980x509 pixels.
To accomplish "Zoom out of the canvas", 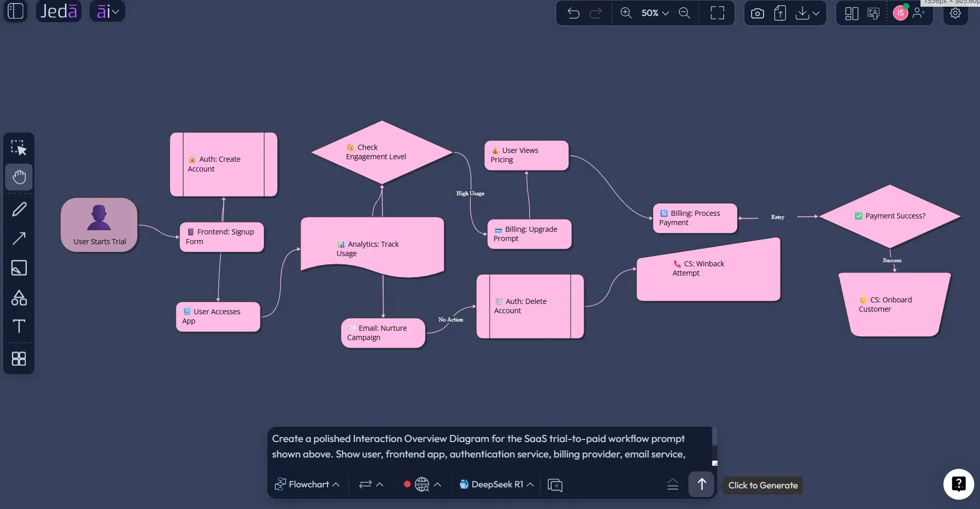I will tap(684, 13).
